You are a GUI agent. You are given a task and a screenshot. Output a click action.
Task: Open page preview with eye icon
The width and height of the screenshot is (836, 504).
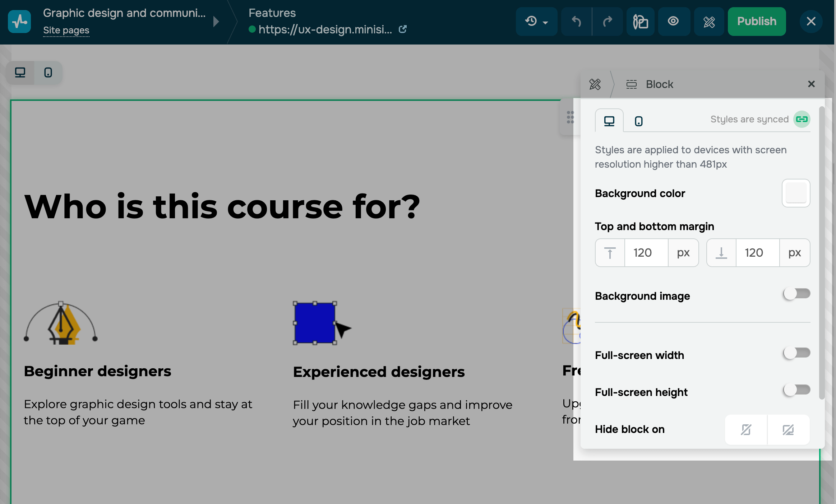(x=673, y=22)
